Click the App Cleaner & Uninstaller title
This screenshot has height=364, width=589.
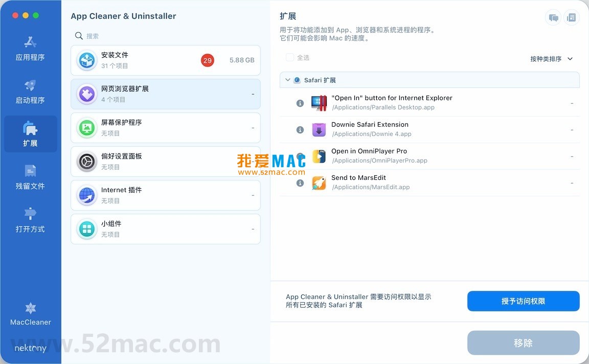click(123, 16)
